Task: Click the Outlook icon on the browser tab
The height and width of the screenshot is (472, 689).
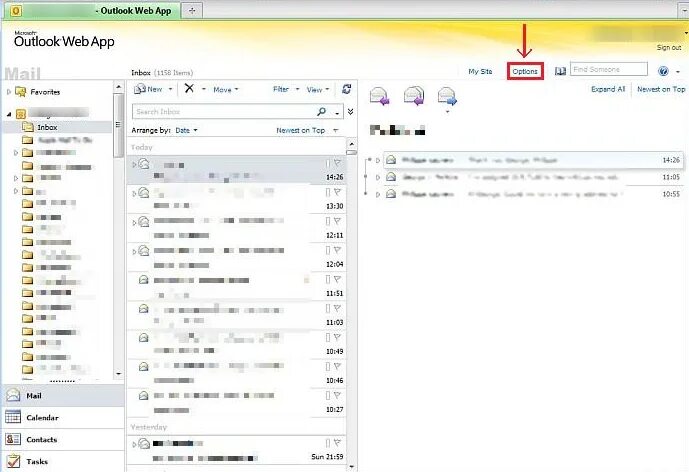Action: tap(16, 11)
